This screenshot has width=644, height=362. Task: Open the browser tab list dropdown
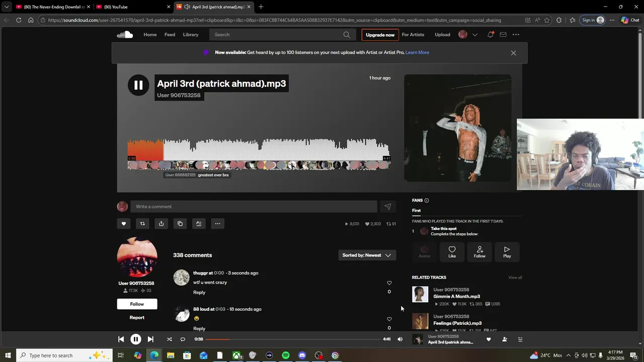pos(7,7)
